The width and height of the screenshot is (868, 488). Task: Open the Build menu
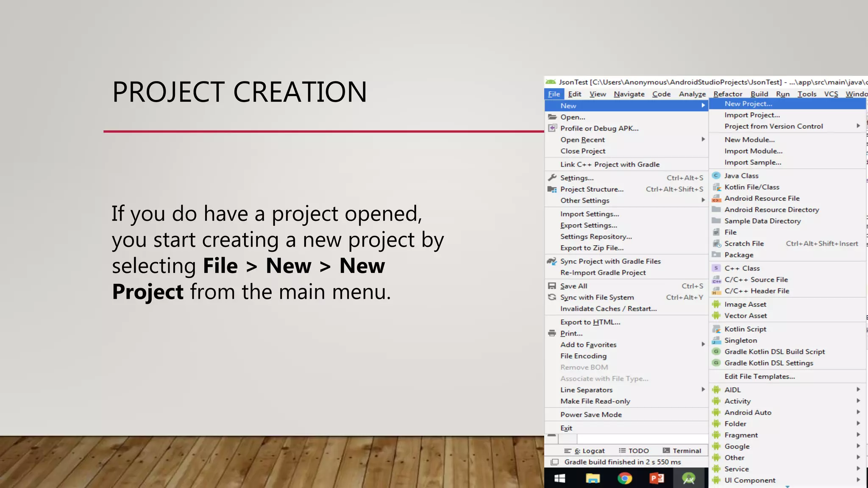(759, 94)
